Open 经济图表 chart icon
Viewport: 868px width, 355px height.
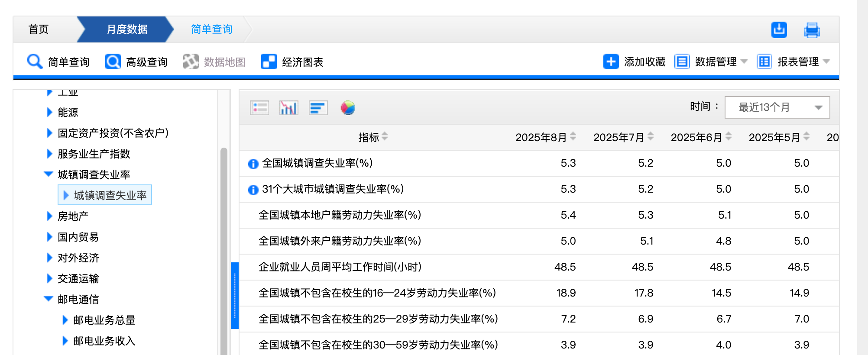point(269,61)
